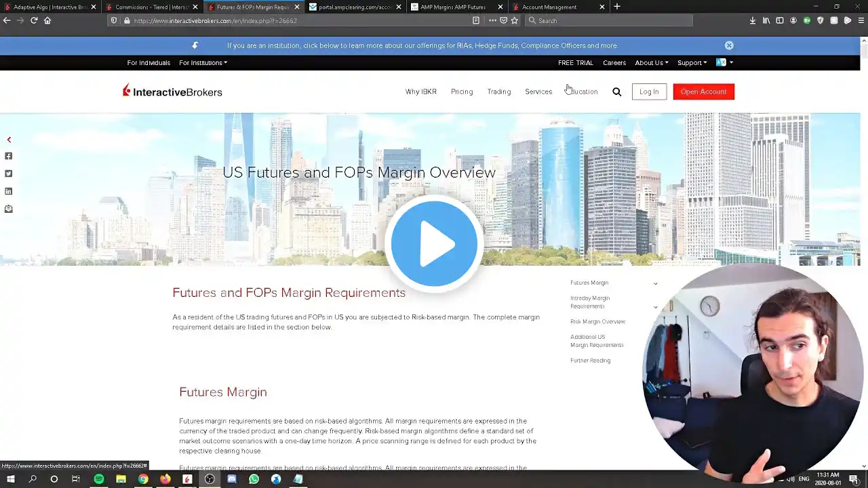The height and width of the screenshot is (488, 868).
Task: Open the Services menu
Action: click(538, 91)
